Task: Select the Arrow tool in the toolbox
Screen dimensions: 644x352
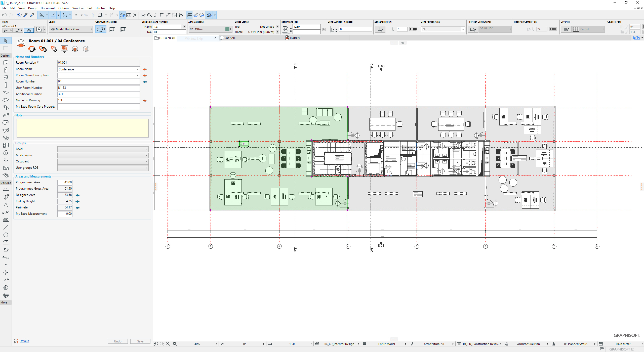Action: click(x=6, y=41)
